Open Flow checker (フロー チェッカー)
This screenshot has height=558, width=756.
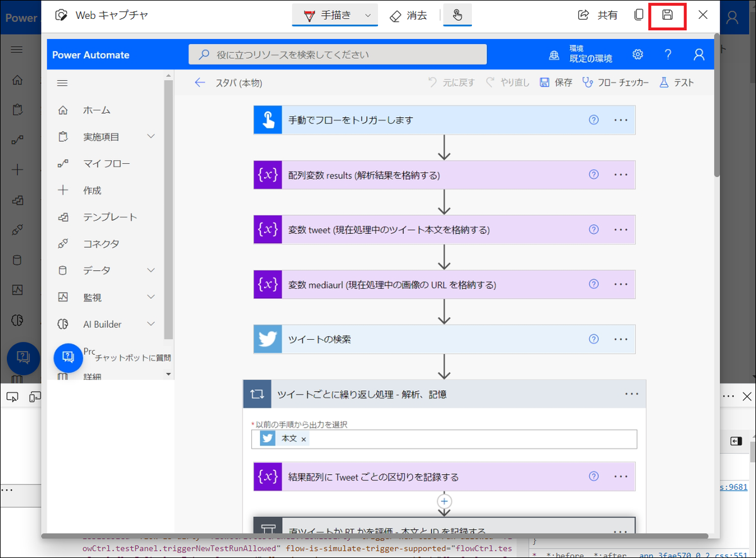point(616,83)
